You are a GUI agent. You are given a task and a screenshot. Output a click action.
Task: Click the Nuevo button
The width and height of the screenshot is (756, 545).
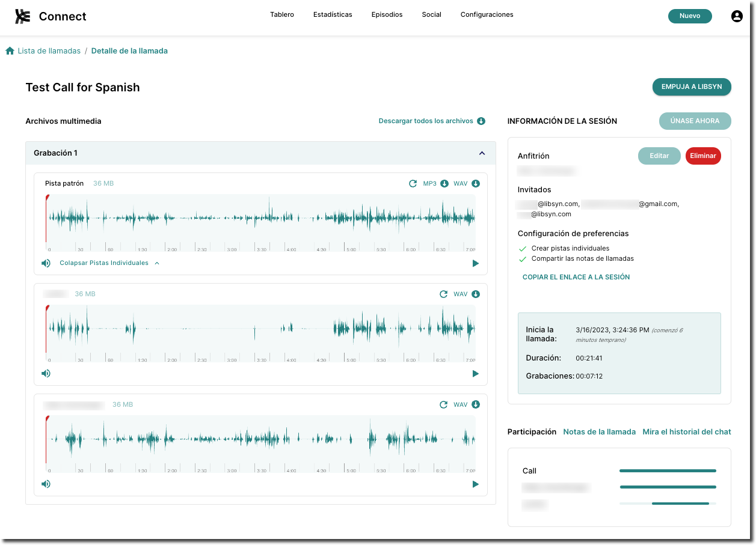[x=690, y=16]
